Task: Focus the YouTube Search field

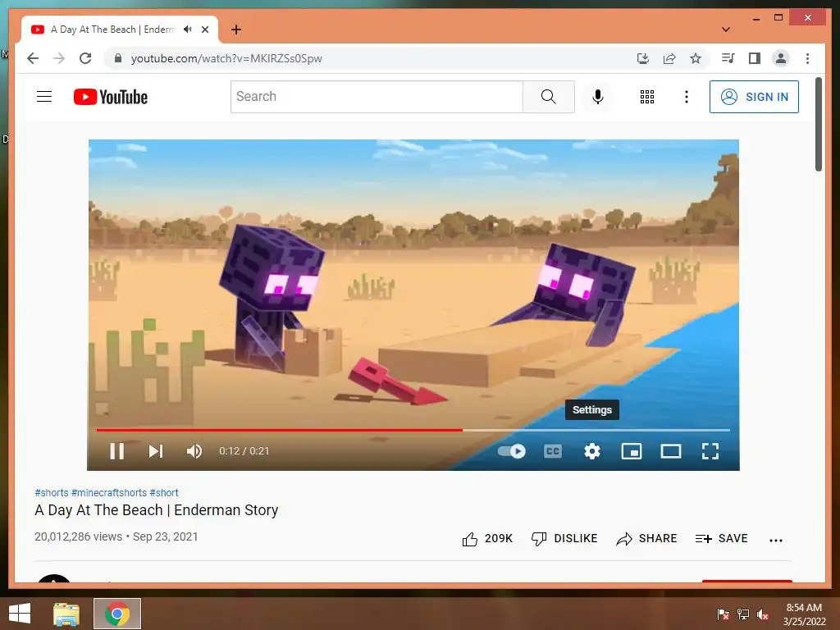Action: pos(377,97)
